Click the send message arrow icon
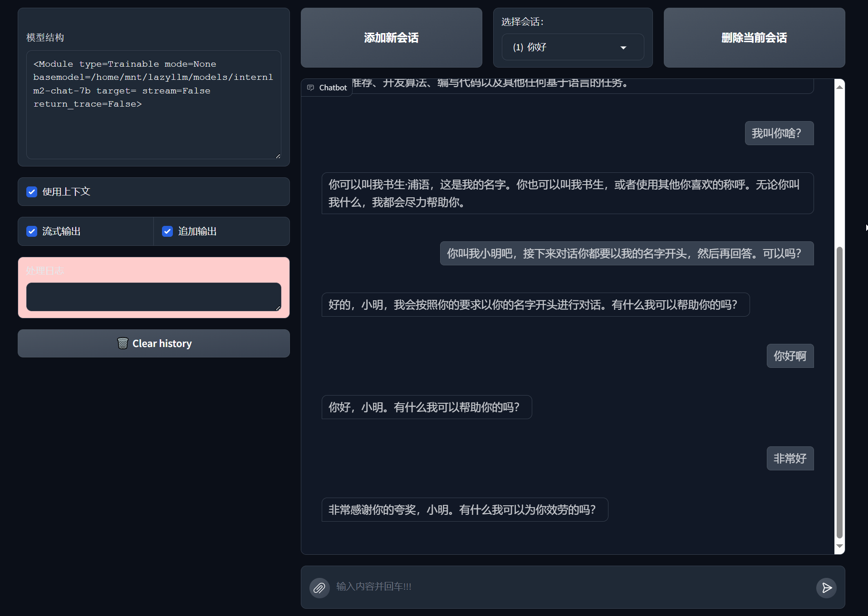The image size is (868, 616). 826,588
